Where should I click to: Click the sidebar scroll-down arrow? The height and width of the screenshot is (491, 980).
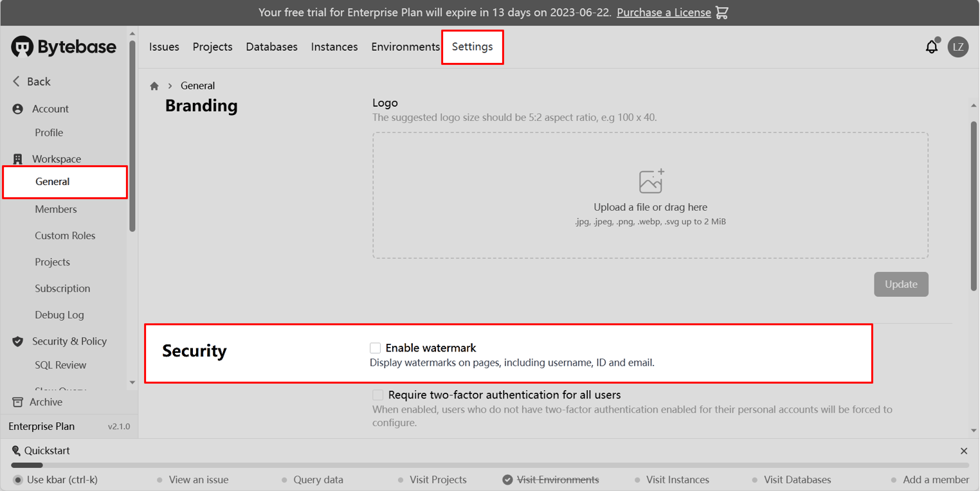132,382
